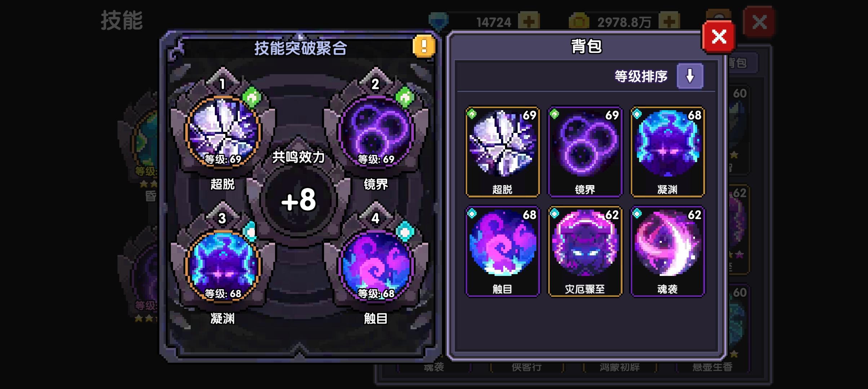Open the yellow exclamation info icon

pyautogui.click(x=424, y=46)
